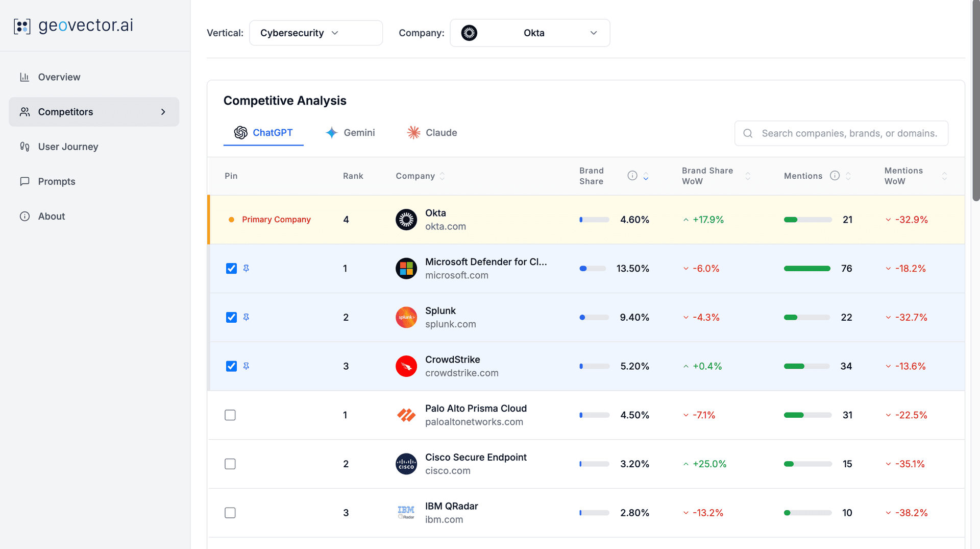Select the User Journey sidebar icon
Screen dimensions: 980x549
point(24,147)
